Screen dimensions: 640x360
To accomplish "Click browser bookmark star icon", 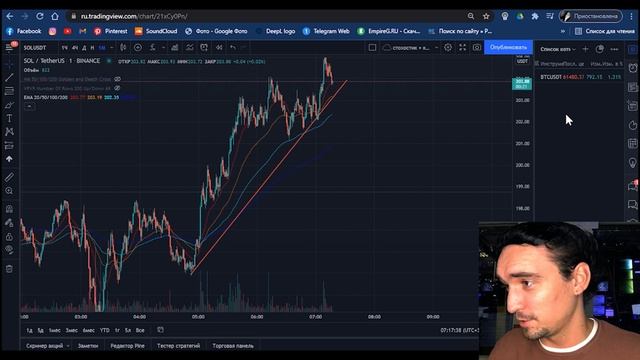I will point(486,16).
